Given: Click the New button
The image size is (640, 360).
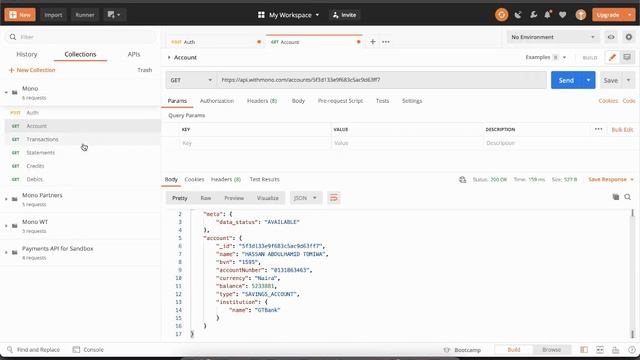Looking at the screenshot, I should (20, 15).
